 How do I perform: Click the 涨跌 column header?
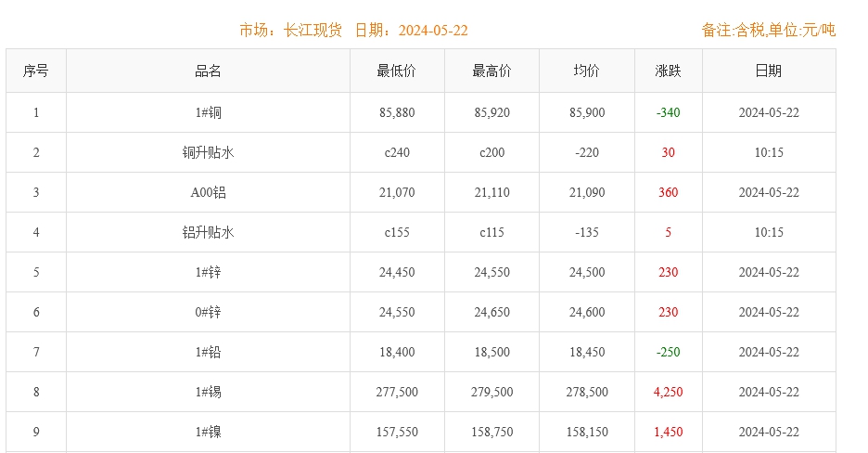668,71
